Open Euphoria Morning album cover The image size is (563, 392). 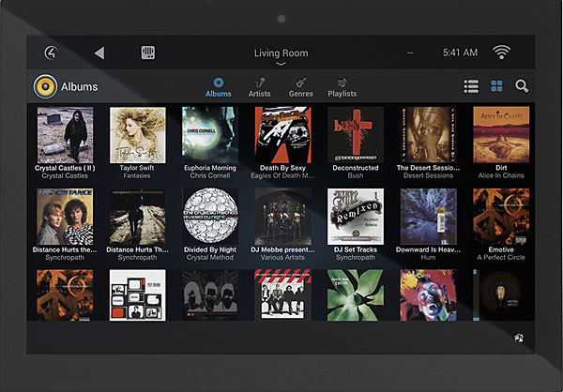pos(210,135)
